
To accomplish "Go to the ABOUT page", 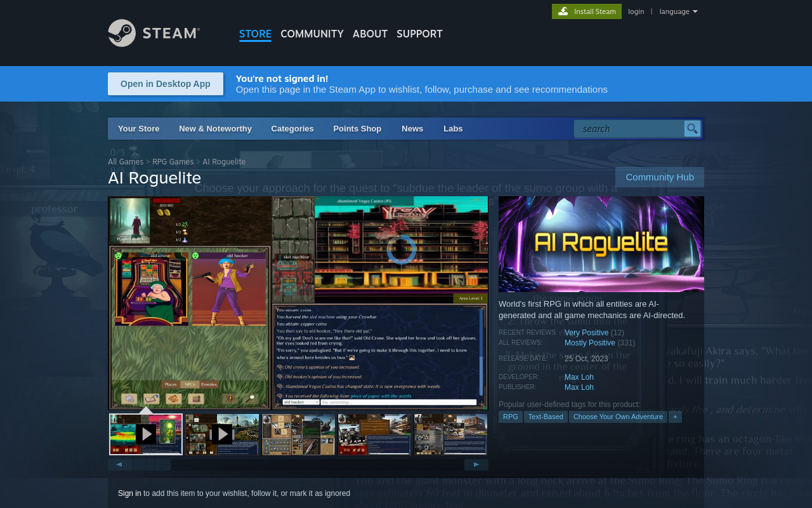I will [370, 34].
